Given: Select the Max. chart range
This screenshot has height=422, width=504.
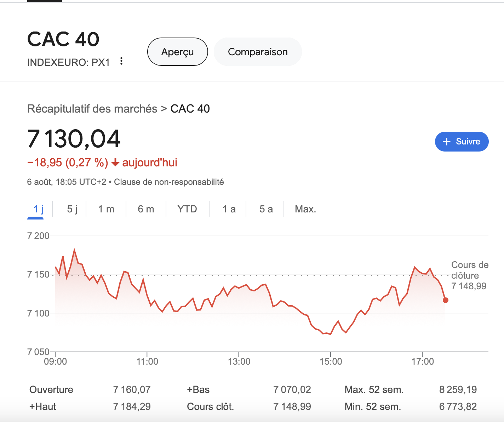Looking at the screenshot, I should [305, 209].
